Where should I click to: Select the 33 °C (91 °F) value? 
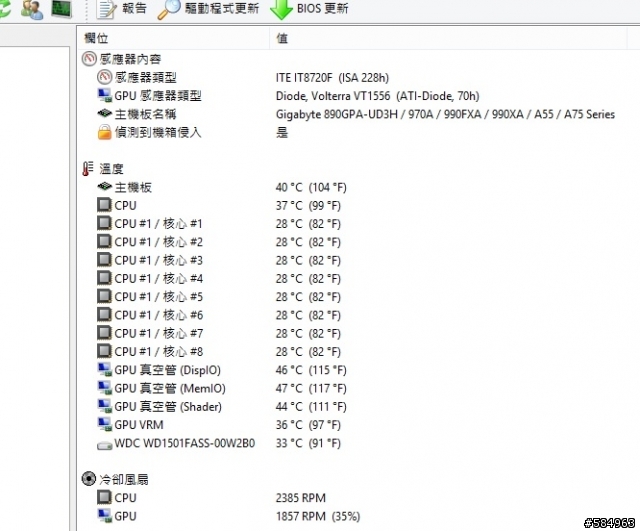click(308, 443)
